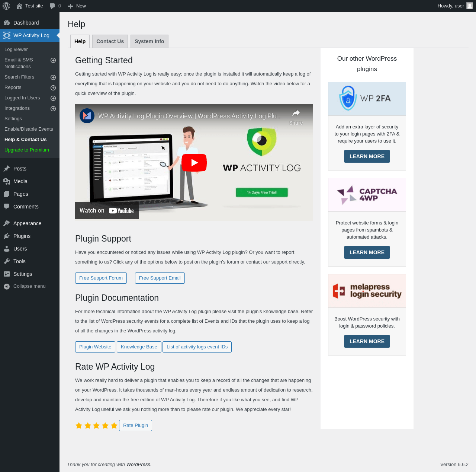
Task: Click the Melapress Login Security logo
Action: coord(367,291)
